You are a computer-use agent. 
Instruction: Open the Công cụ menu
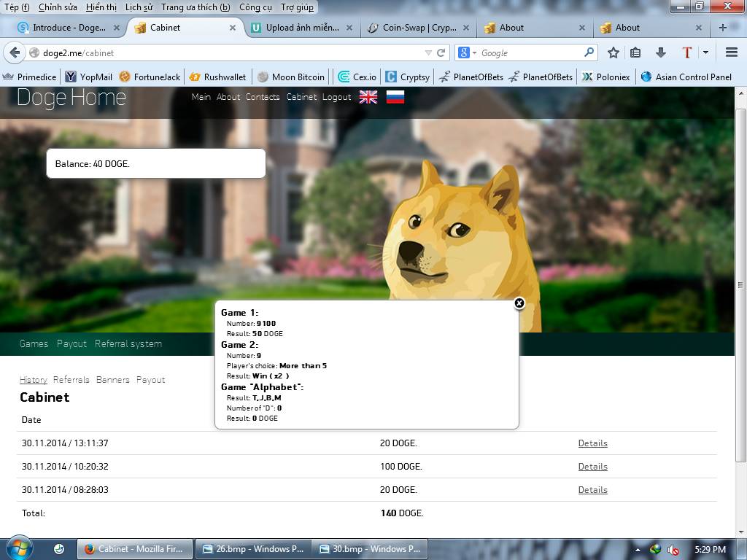click(255, 7)
